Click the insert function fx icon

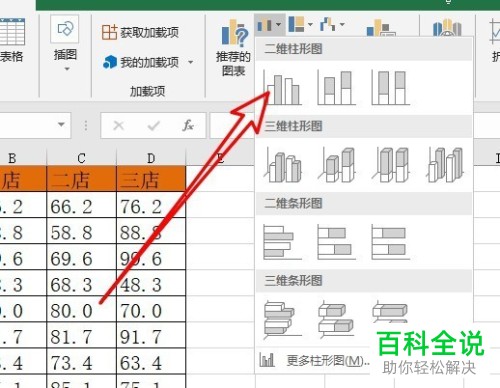click(188, 126)
